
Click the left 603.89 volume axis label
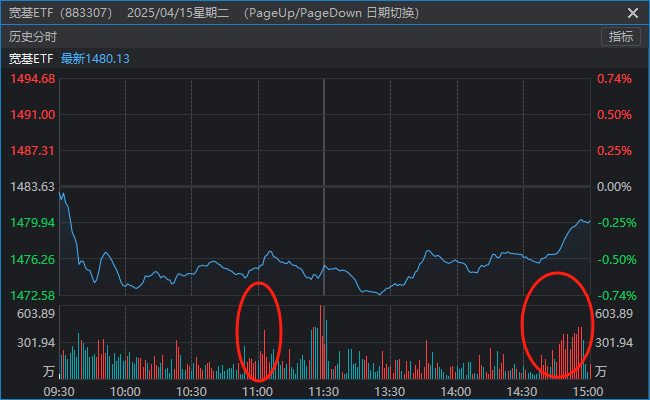[x=32, y=314]
